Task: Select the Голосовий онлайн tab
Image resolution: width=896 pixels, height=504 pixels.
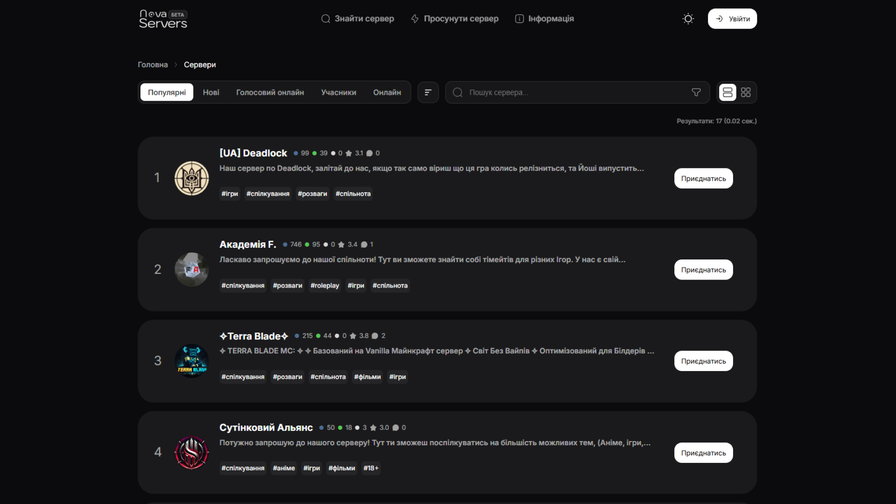Action: (x=270, y=93)
